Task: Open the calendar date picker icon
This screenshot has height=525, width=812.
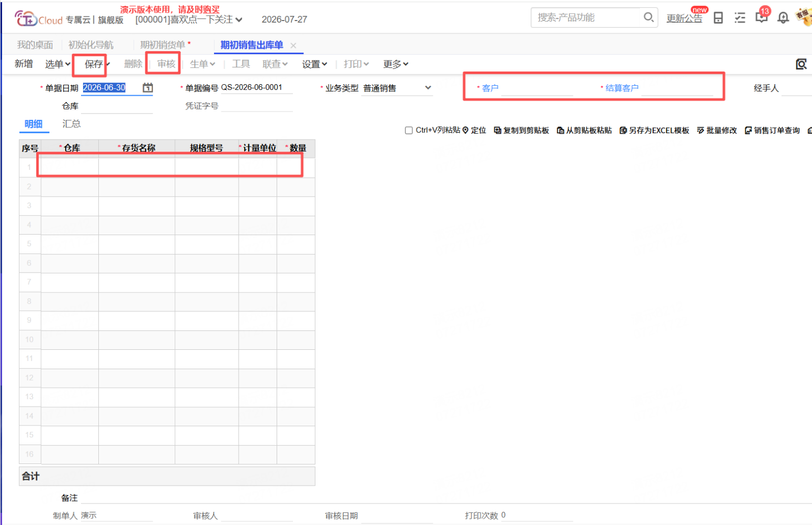Action: pos(148,88)
